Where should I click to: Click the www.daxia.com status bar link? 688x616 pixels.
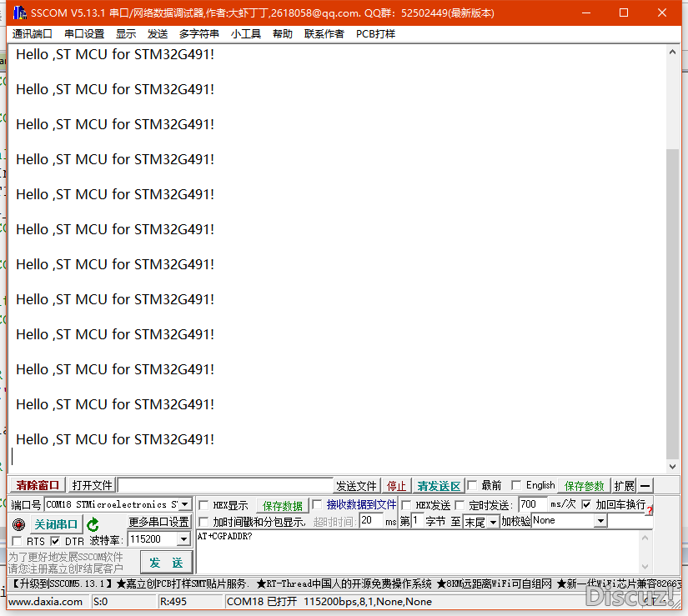pyautogui.click(x=45, y=602)
